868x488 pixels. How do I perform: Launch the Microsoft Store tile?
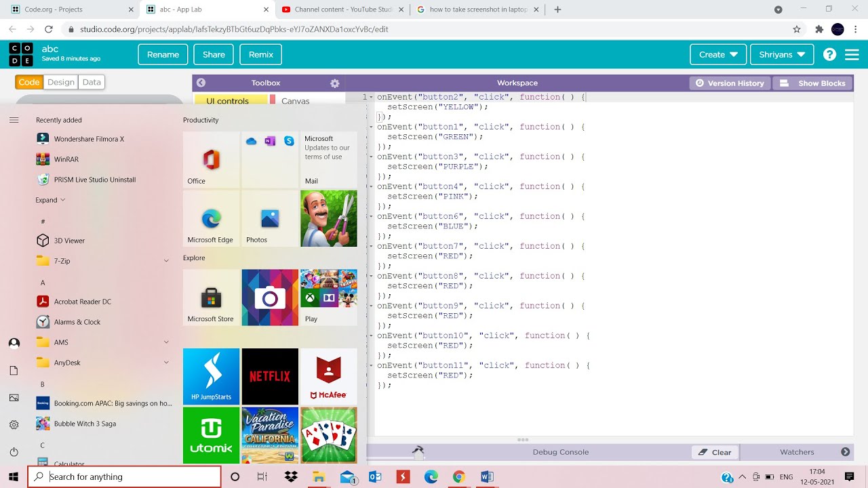pos(211,298)
